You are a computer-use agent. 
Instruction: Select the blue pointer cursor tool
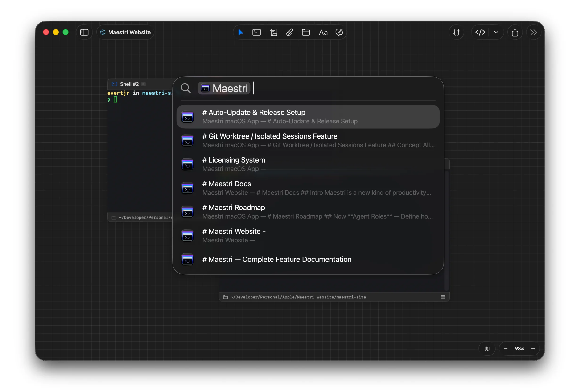[x=240, y=32]
